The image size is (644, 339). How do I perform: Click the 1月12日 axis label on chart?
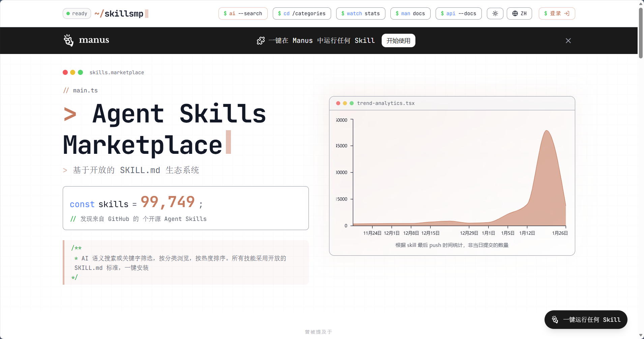527,233
